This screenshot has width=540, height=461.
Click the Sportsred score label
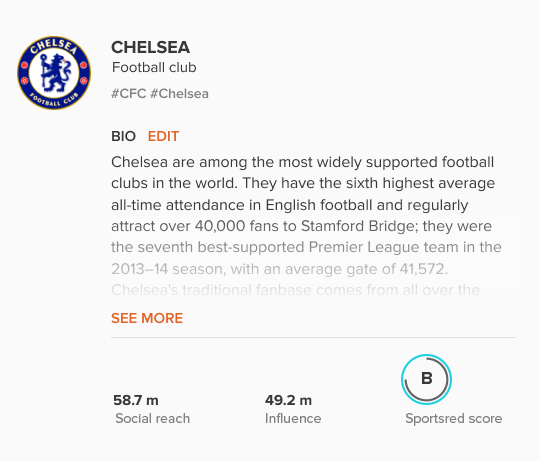[454, 418]
